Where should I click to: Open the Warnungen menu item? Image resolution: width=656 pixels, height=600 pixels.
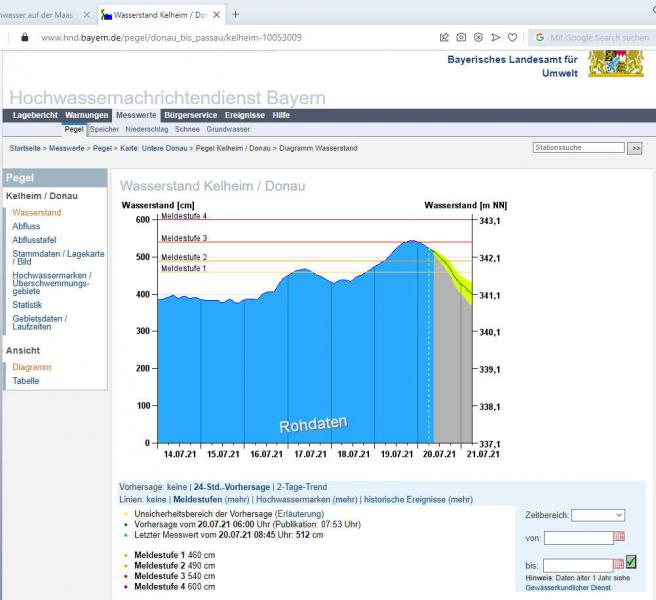(86, 115)
